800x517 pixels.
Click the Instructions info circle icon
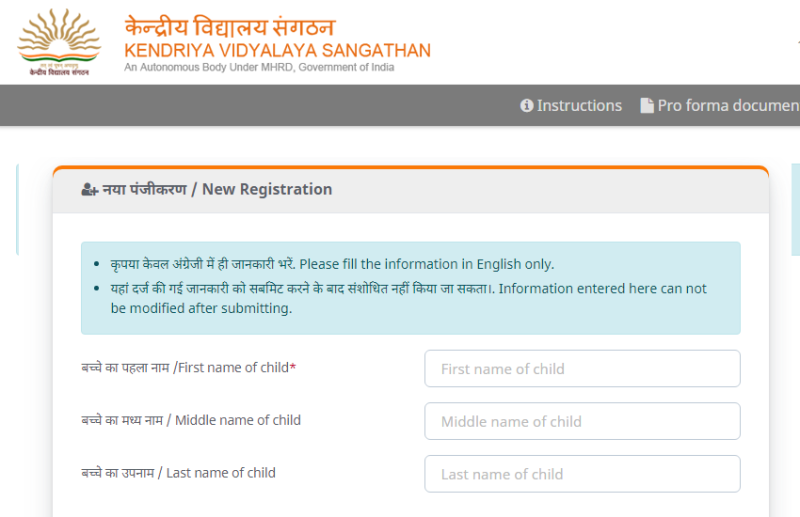(x=527, y=106)
